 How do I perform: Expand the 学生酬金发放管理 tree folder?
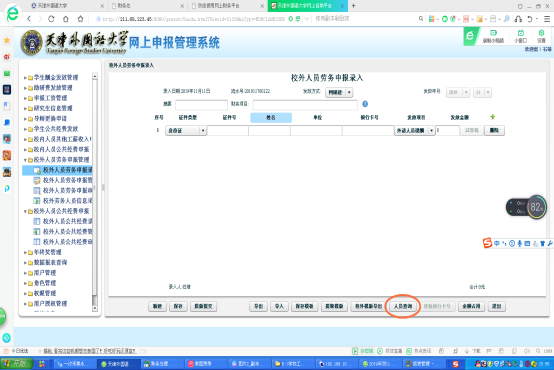click(x=25, y=78)
